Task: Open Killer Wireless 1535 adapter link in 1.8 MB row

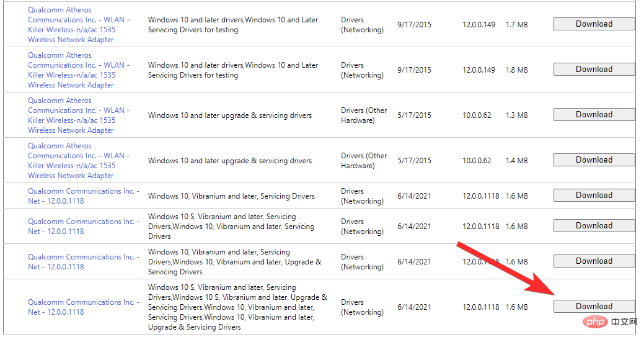Action: click(79, 70)
